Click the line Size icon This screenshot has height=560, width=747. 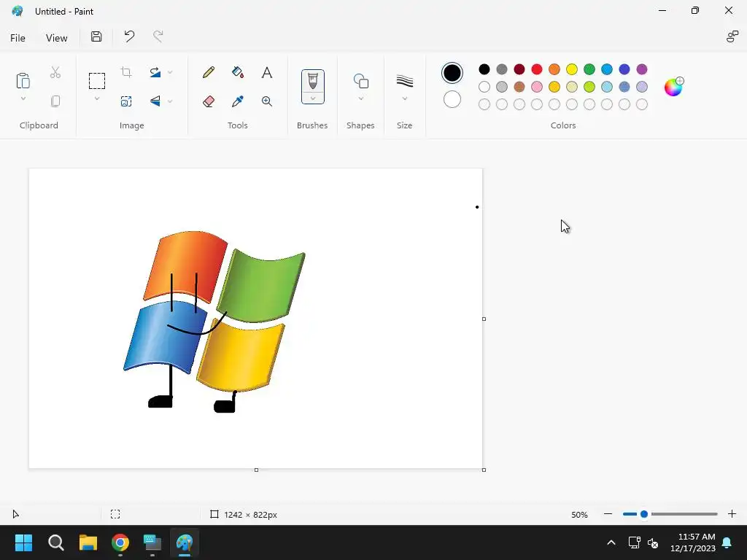tap(404, 81)
